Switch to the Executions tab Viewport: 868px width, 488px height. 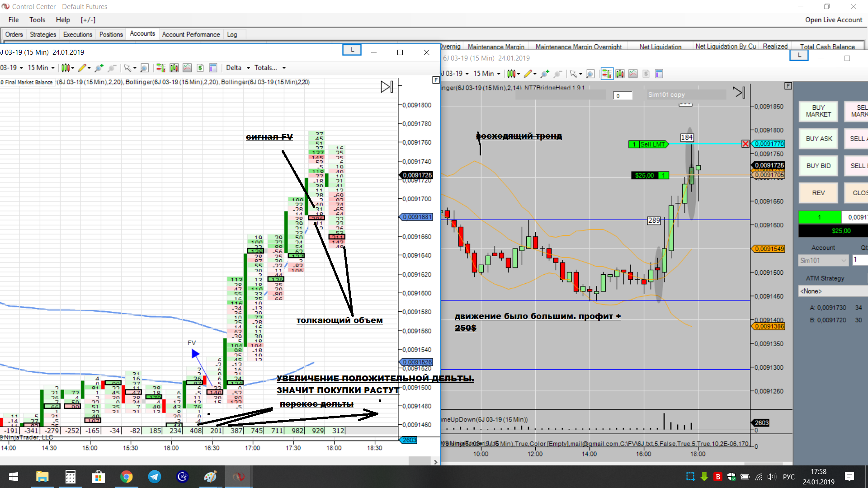(x=77, y=34)
